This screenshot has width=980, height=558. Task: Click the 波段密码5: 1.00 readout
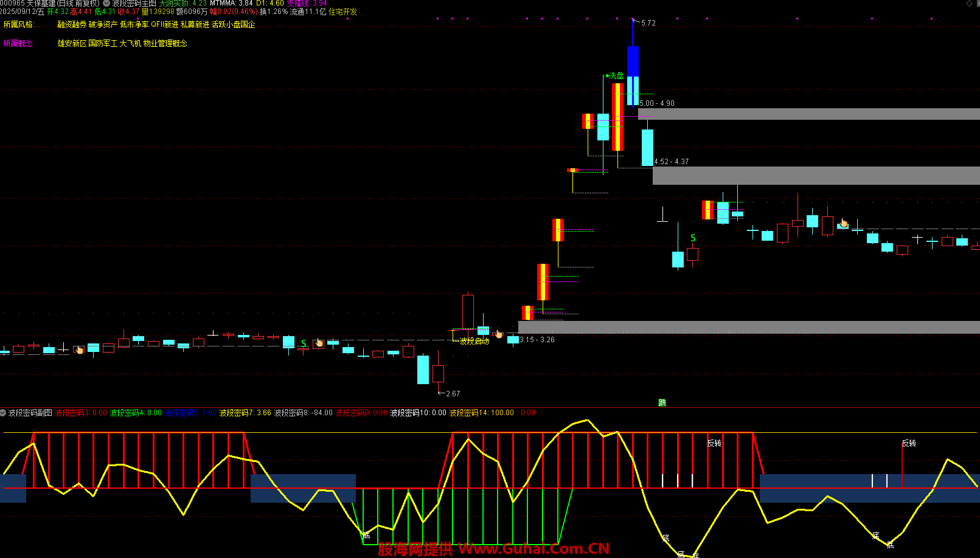click(x=190, y=413)
